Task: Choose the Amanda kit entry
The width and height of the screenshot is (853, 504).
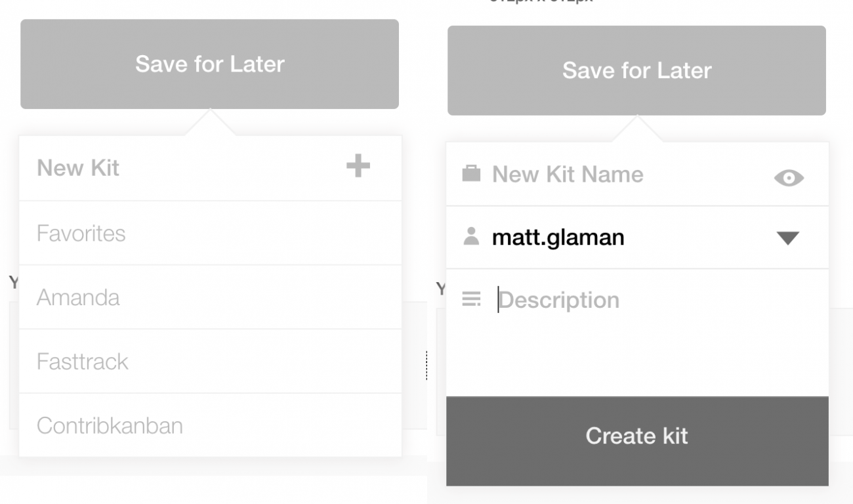Action: coord(210,297)
